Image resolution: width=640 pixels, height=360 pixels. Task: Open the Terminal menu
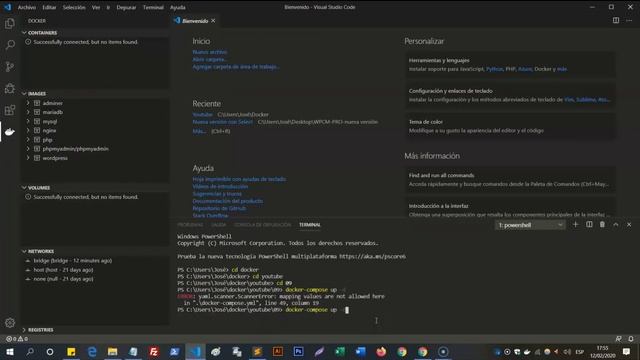point(153,7)
